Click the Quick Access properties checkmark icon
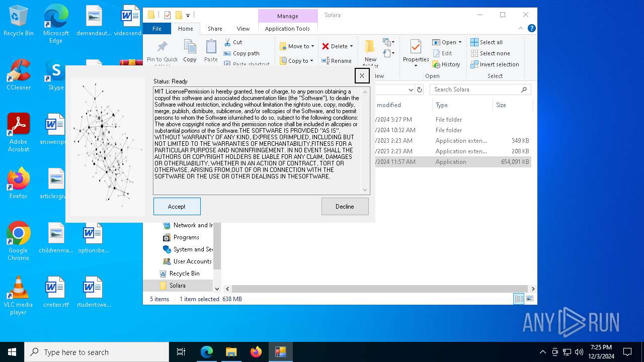644x362 pixels. tap(168, 15)
